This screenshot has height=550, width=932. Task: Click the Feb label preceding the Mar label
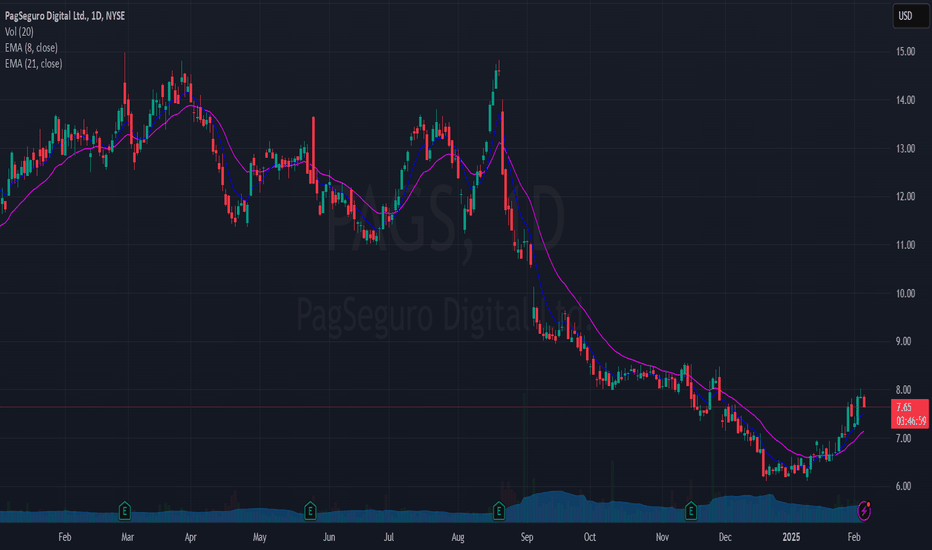pyautogui.click(x=64, y=537)
